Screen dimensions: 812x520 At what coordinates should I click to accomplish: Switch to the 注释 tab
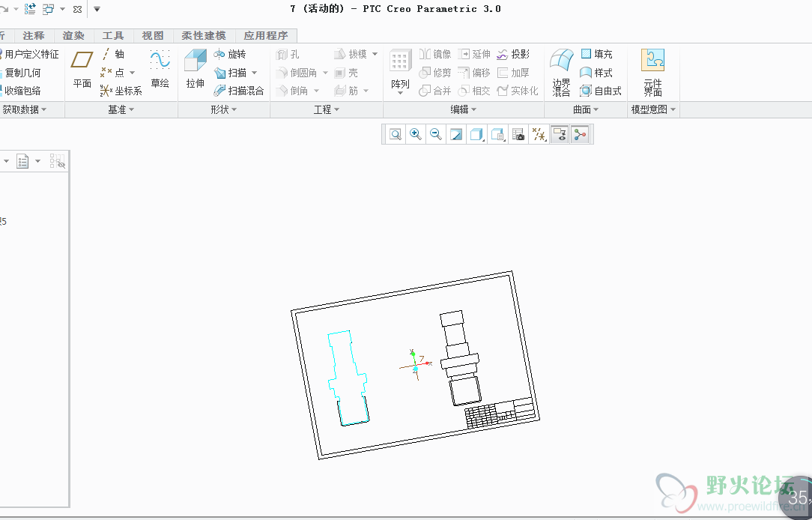click(x=34, y=36)
